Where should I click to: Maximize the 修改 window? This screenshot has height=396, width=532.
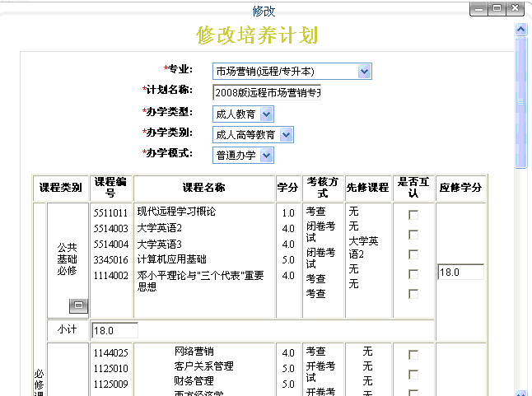497,8
